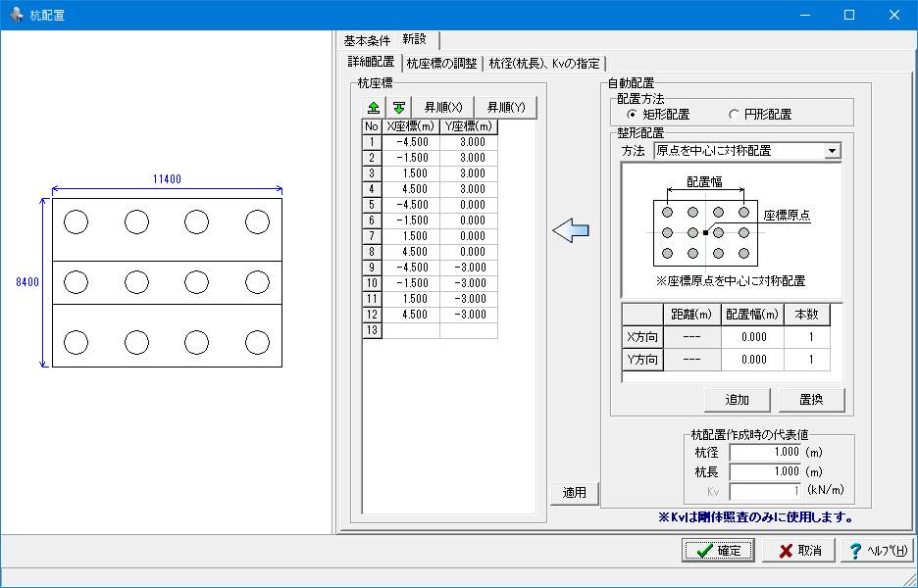Viewport: 918px width, 588px height.
Task: Switch to 新設 tab
Action: tap(416, 40)
